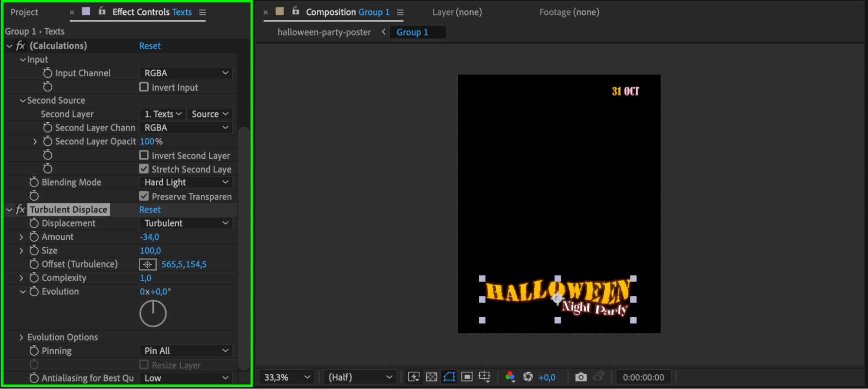
Task: Click the Fast Previews lightning icon
Action: pos(414,377)
